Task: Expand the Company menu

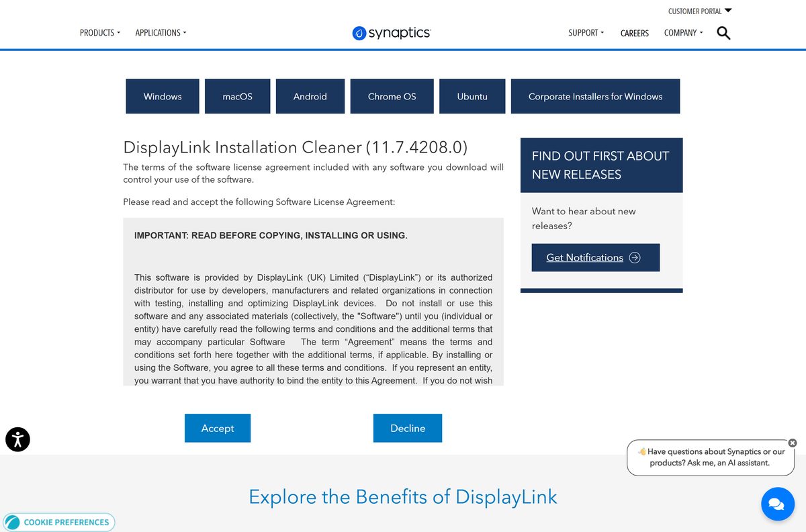Action: point(684,32)
